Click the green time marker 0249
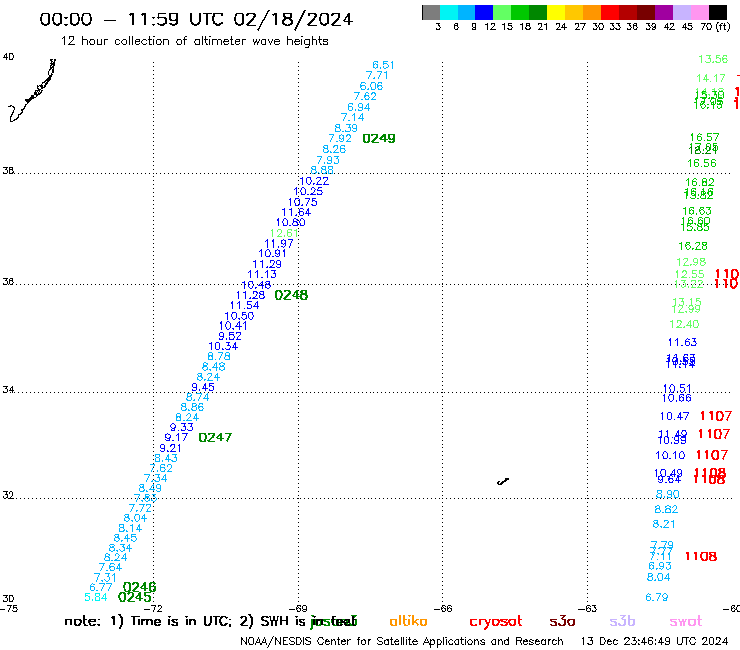Screen dimensions: 740x650 [379, 138]
